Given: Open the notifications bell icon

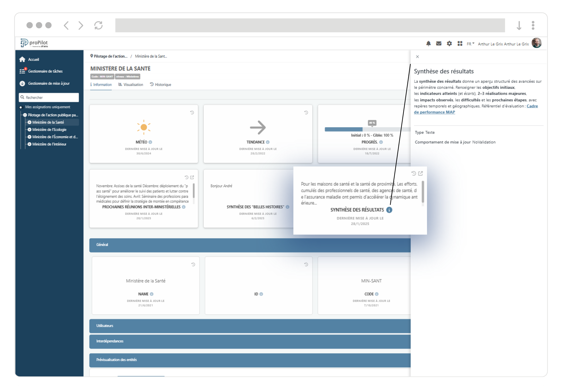Looking at the screenshot, I should (428, 44).
